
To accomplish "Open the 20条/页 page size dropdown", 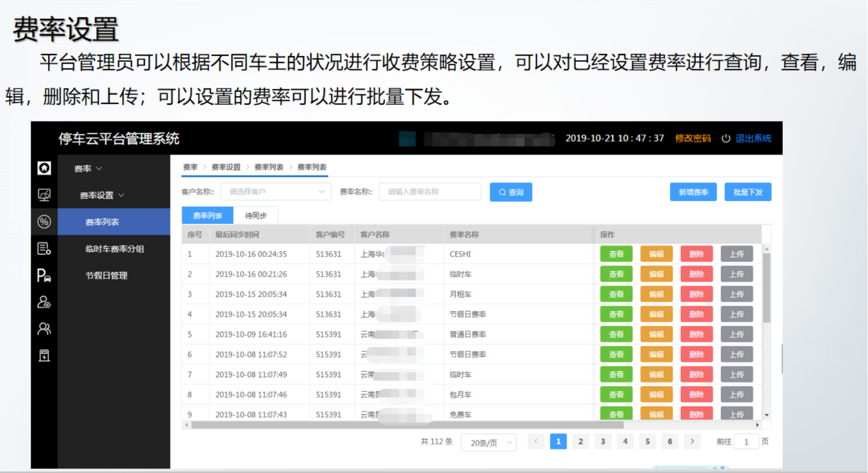I will click(x=489, y=443).
